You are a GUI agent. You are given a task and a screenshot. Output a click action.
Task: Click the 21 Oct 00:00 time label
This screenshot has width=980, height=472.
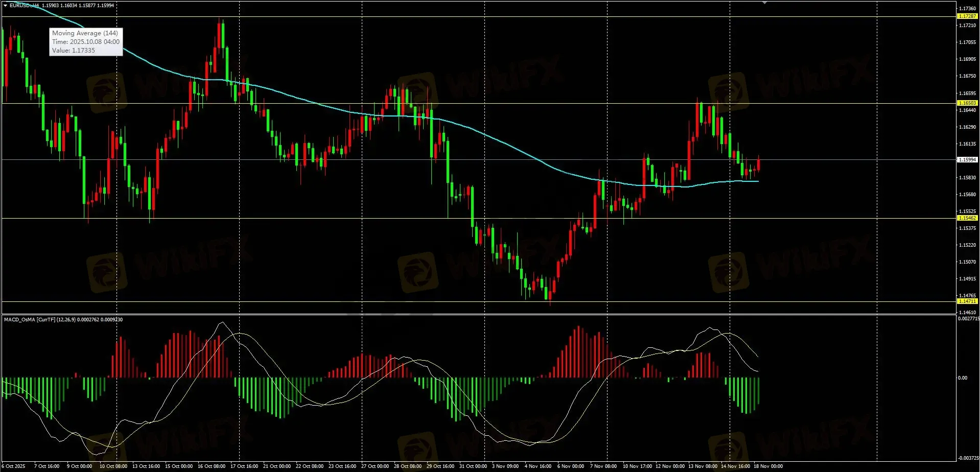click(x=277, y=466)
